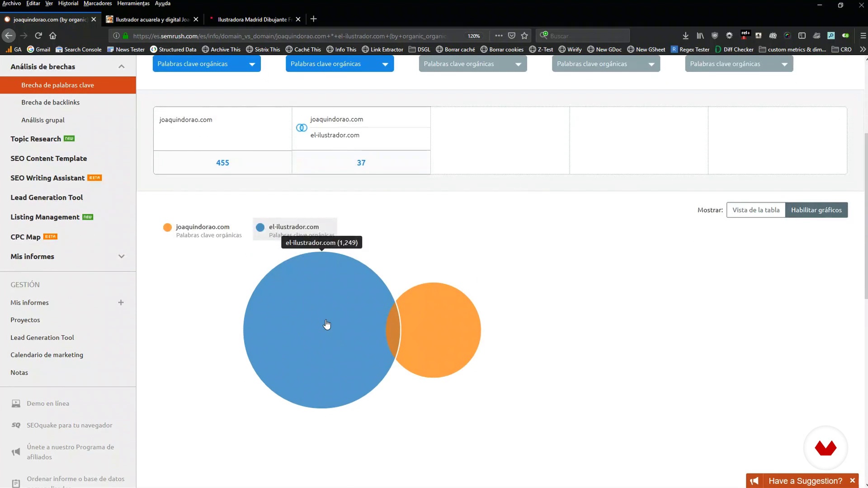The width and height of the screenshot is (868, 488).
Task: Open the fifth Palabras clave orgánicas dropdown
Action: pos(739,64)
